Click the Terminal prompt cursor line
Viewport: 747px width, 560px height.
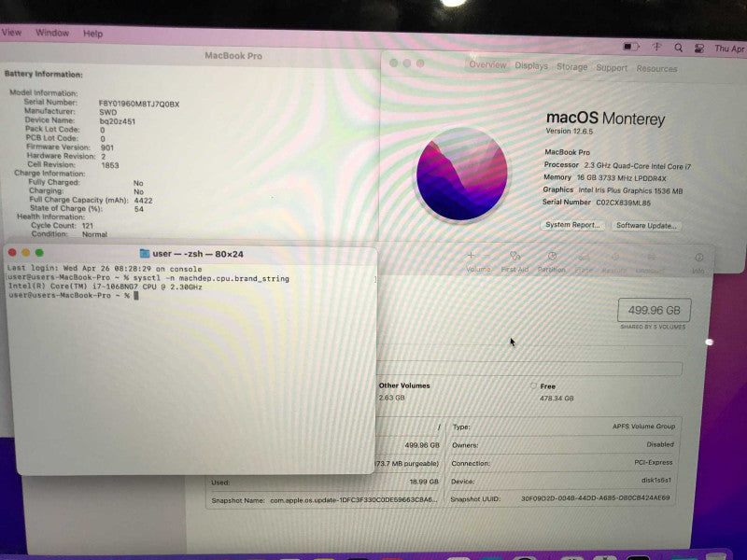click(x=74, y=296)
